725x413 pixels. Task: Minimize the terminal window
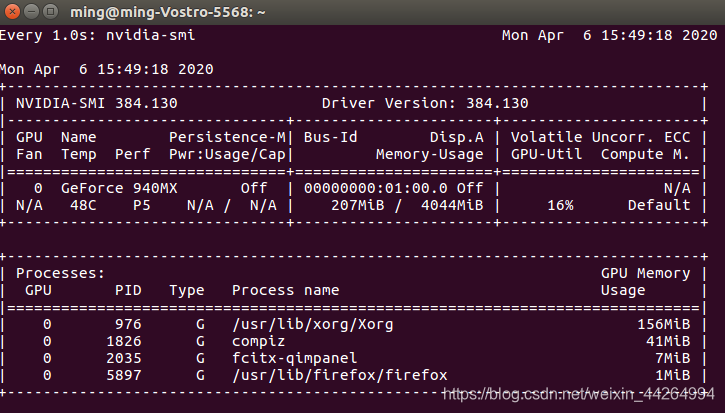[31, 11]
